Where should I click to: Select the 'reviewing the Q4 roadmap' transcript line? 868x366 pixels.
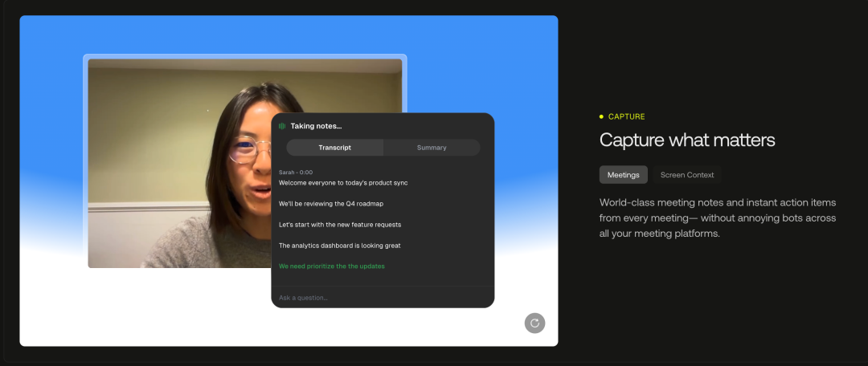[331, 204]
